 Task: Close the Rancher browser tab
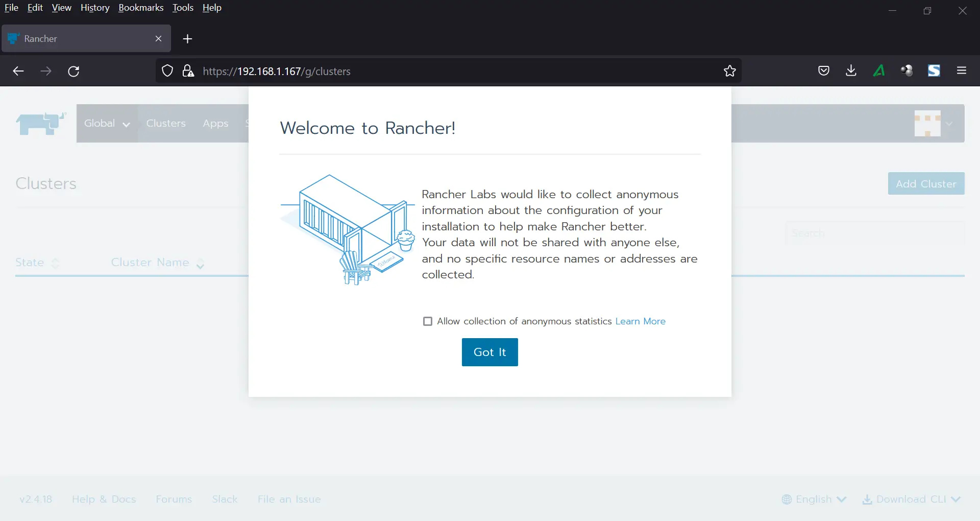point(158,39)
